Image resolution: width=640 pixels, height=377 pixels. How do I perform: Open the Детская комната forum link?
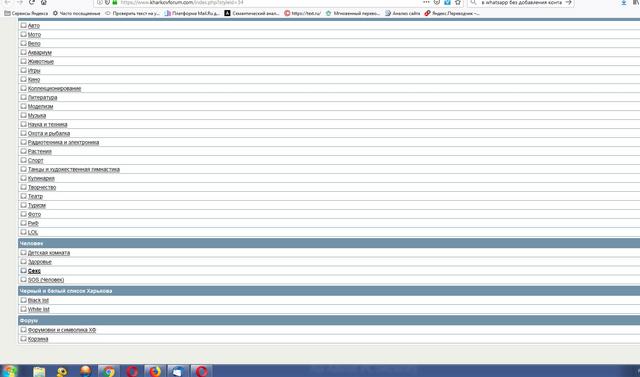click(x=49, y=253)
